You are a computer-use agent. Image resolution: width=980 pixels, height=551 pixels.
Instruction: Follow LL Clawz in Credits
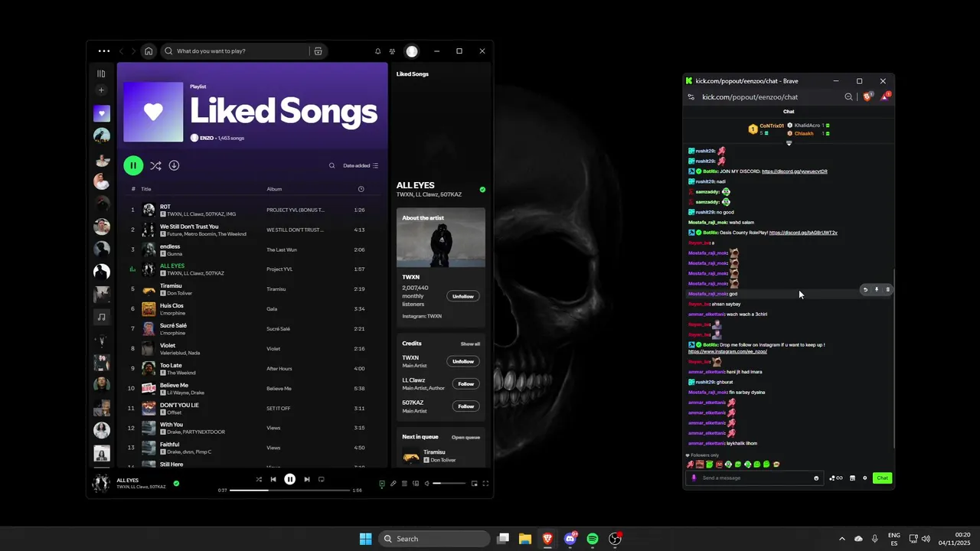click(x=465, y=383)
